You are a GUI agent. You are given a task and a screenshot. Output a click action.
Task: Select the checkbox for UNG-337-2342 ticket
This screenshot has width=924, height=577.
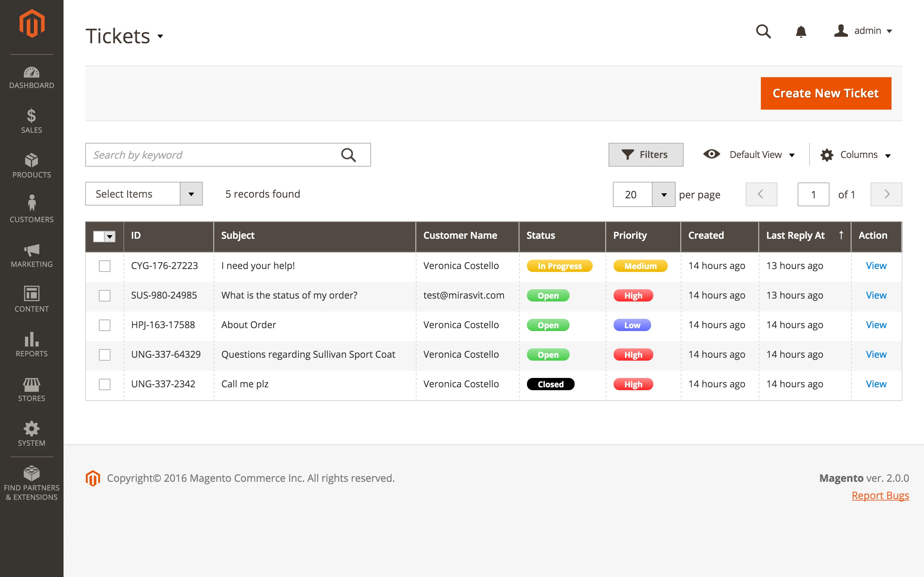pos(105,384)
